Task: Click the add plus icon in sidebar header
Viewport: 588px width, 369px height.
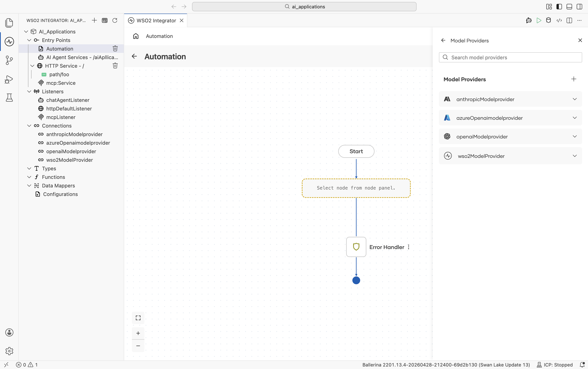Action: tap(94, 20)
